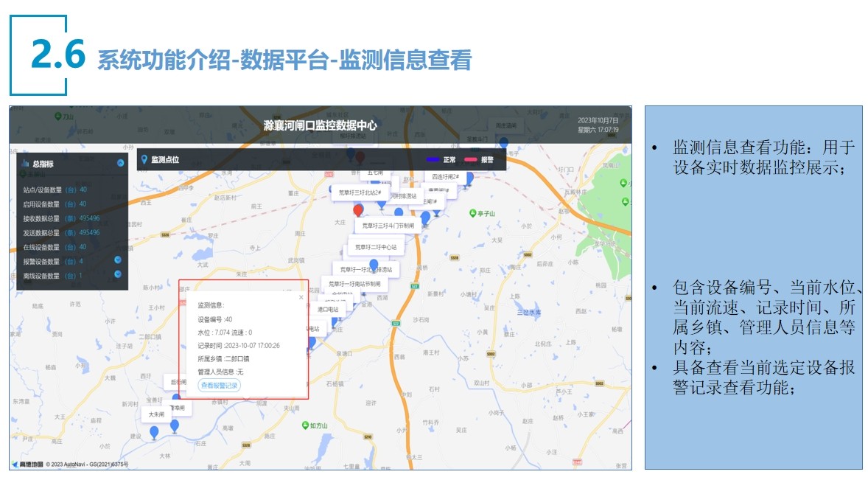This screenshot has width=868, height=480.
Task: Click the 总指标 bar chart icon
Action: pos(26,164)
